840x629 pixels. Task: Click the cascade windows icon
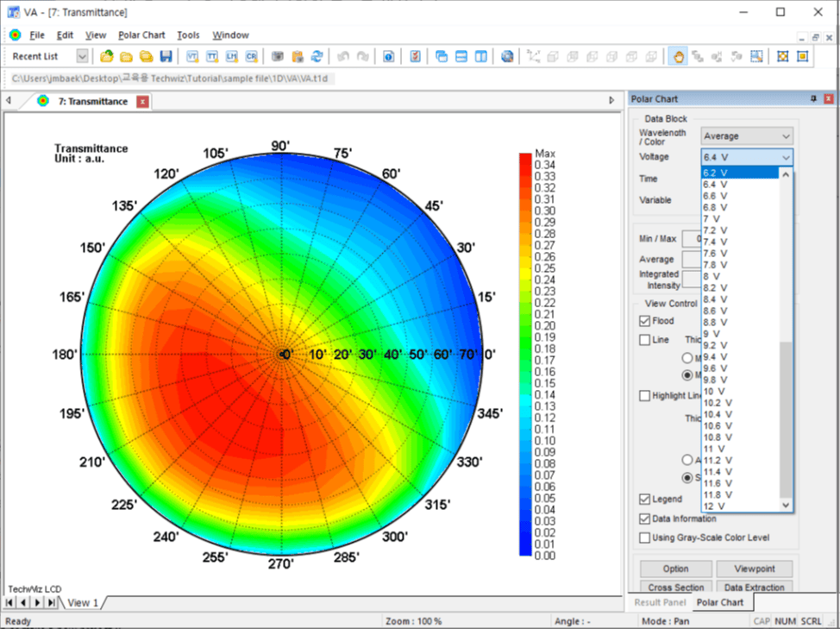tap(442, 56)
